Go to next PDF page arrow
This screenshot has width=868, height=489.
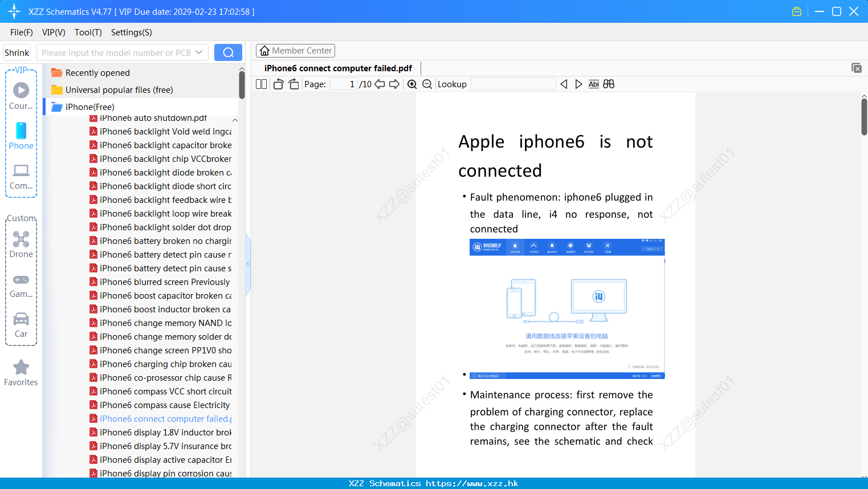point(394,84)
